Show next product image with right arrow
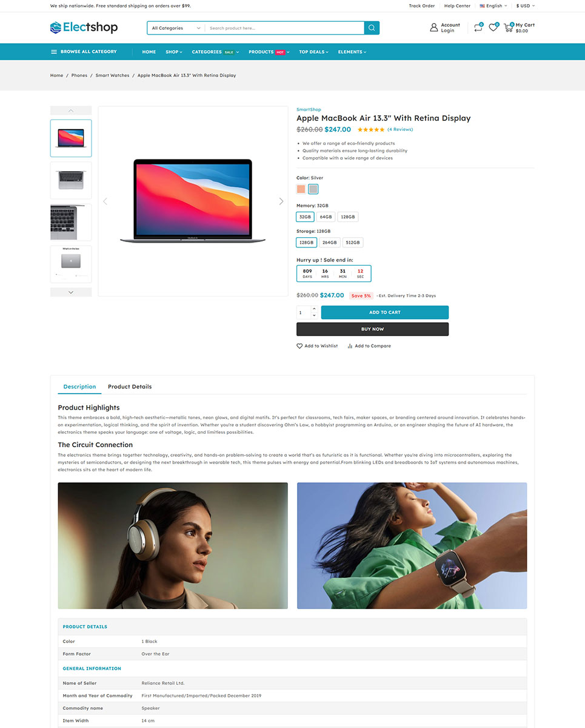Viewport: 585px width, 728px height. pos(281,201)
